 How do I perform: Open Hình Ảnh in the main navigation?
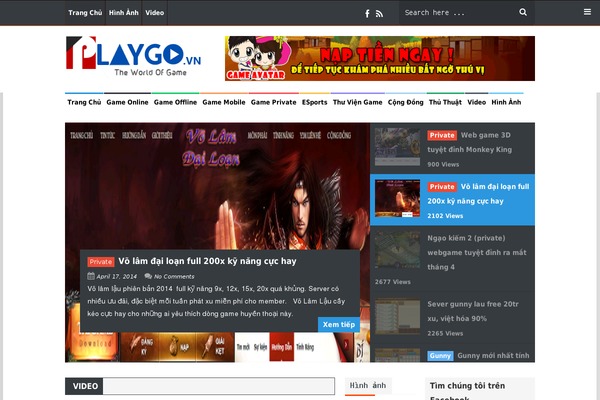point(506,102)
